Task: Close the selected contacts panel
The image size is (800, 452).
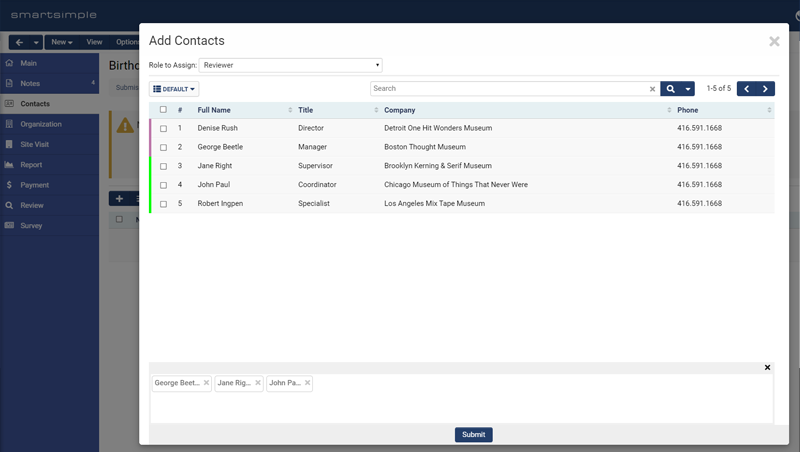Action: (x=767, y=368)
